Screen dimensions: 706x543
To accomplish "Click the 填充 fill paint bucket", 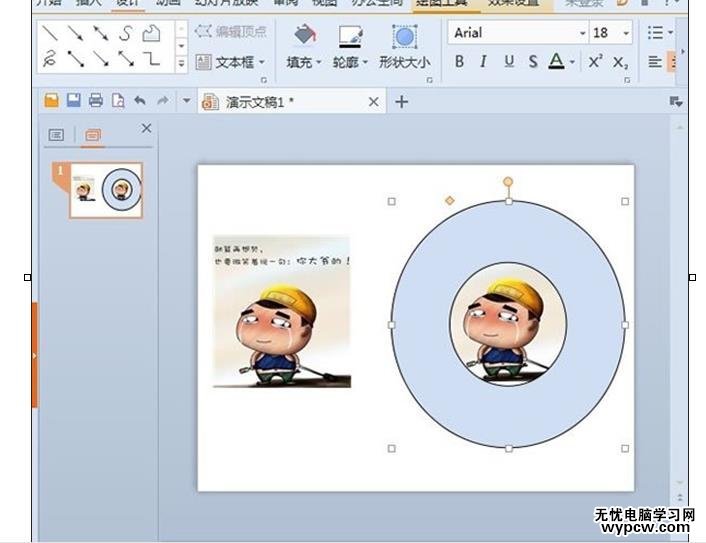I will click(x=305, y=36).
